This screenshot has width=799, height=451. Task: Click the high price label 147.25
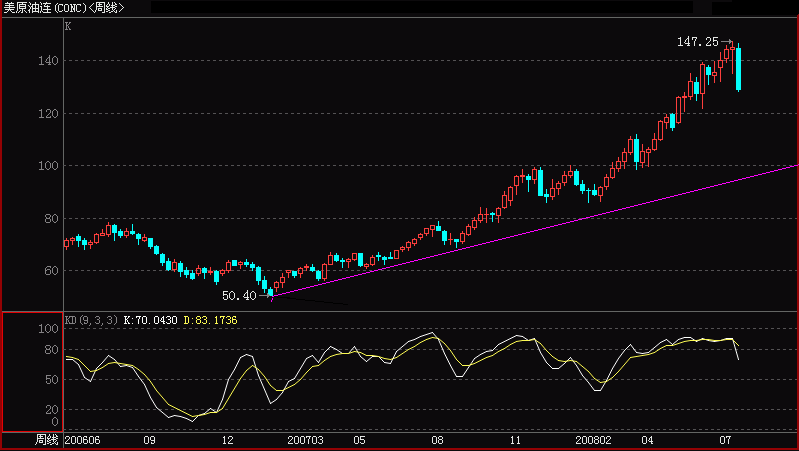pyautogui.click(x=698, y=42)
